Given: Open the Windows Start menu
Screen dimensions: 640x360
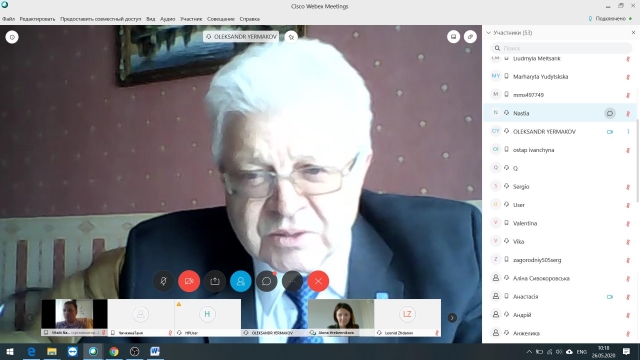Looking at the screenshot, I should point(10,351).
